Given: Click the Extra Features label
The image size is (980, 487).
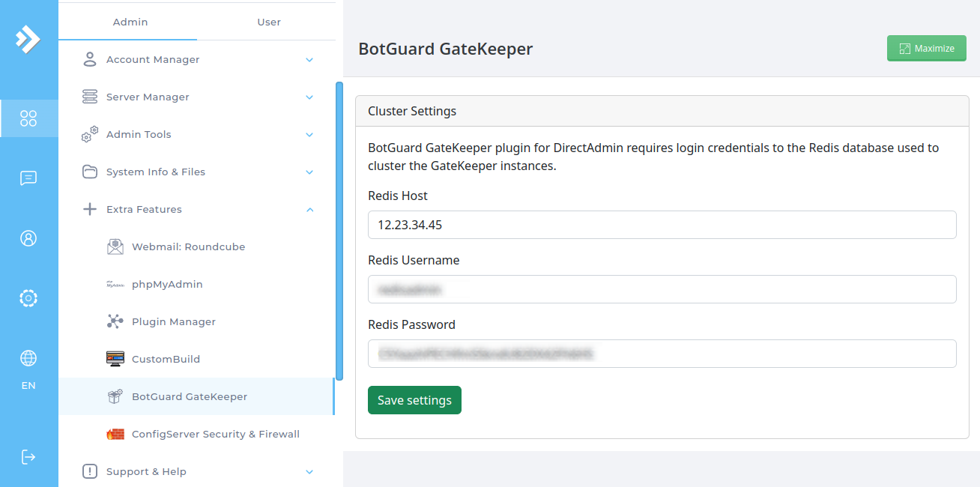Looking at the screenshot, I should pyautogui.click(x=144, y=209).
